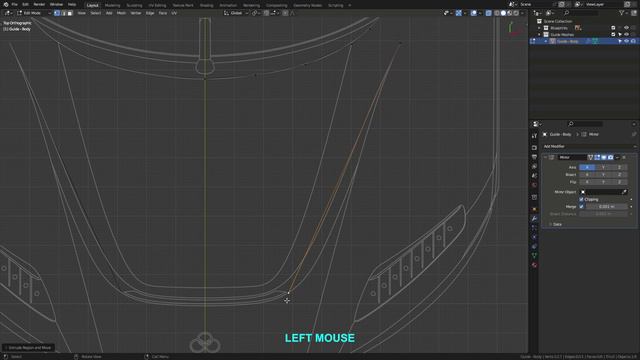Open viewport object visibility options
Viewport: 640px width, 360px height.
pos(447,13)
